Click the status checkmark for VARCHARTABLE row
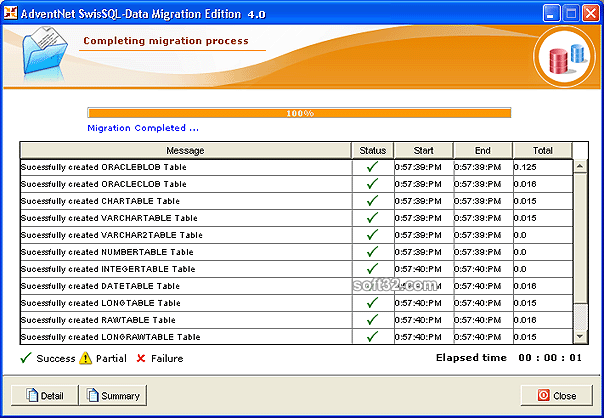 pos(372,218)
